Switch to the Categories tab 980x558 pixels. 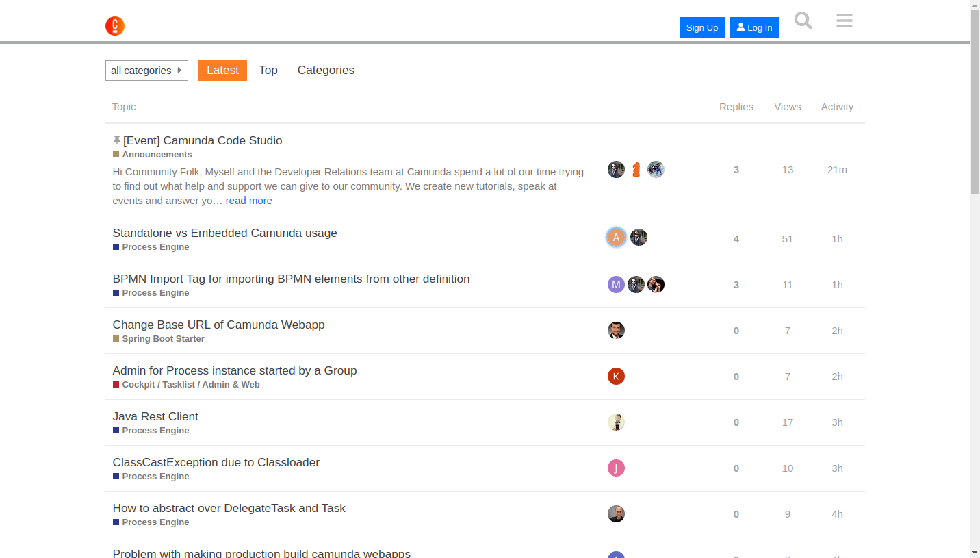(326, 71)
